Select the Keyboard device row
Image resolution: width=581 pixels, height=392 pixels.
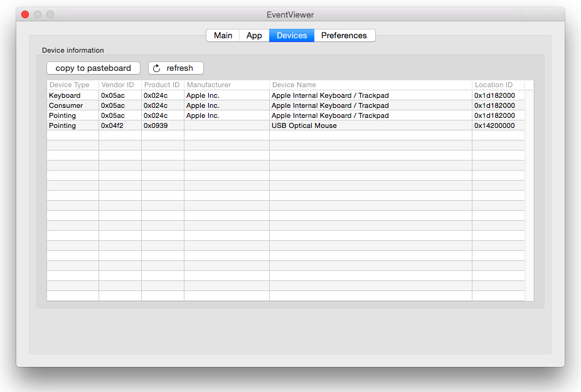click(285, 95)
